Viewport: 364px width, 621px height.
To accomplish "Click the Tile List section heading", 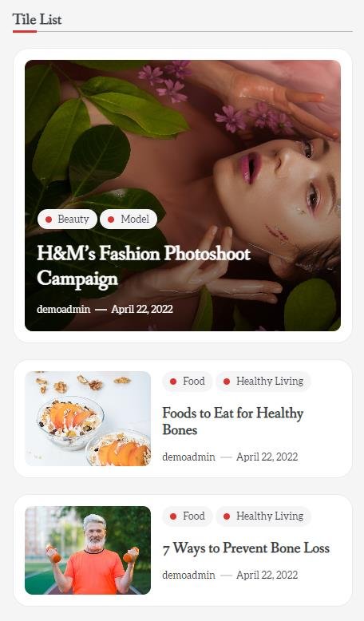I will pos(38,19).
